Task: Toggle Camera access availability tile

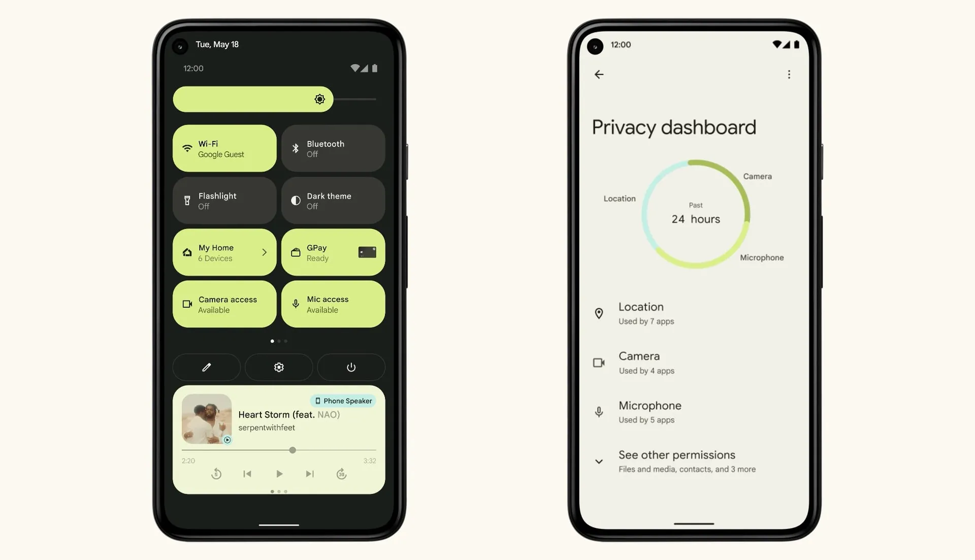Action: pyautogui.click(x=224, y=304)
